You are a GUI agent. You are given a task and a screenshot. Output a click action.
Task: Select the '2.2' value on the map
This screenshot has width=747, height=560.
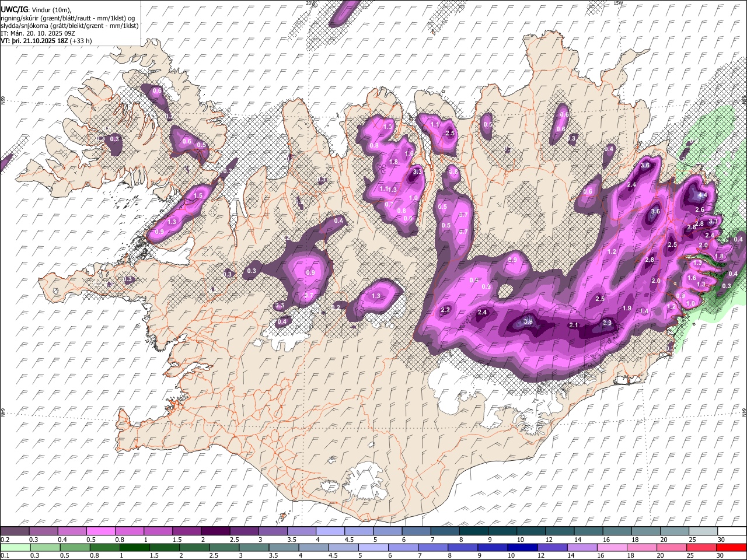[x=446, y=310]
